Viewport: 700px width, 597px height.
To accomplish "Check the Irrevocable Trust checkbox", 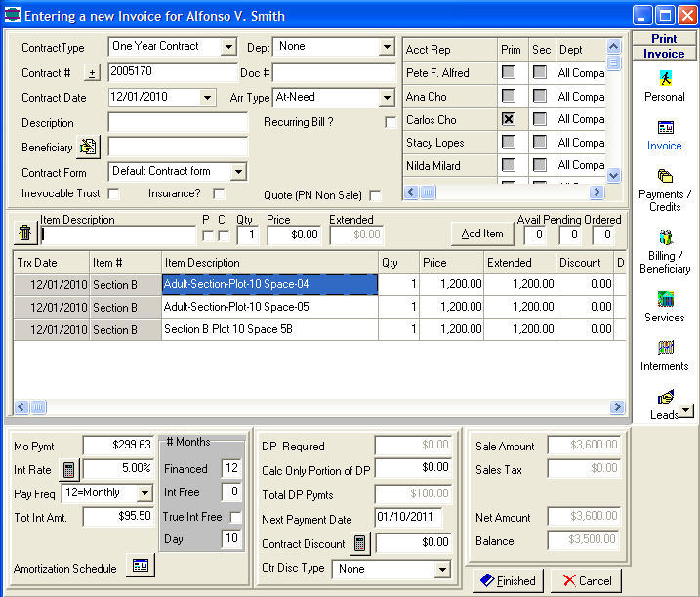I will (x=114, y=194).
